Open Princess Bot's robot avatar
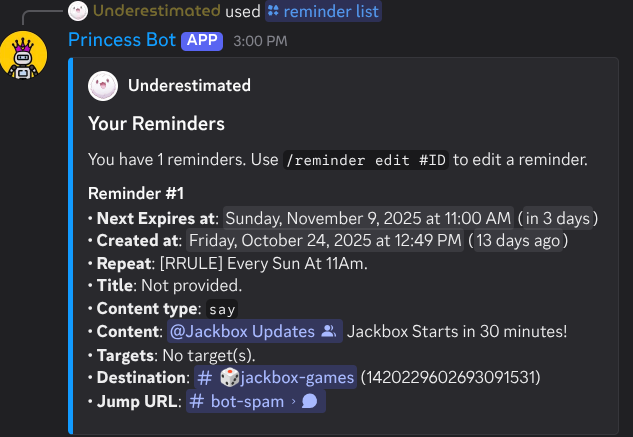The width and height of the screenshot is (633, 437). pos(23,60)
